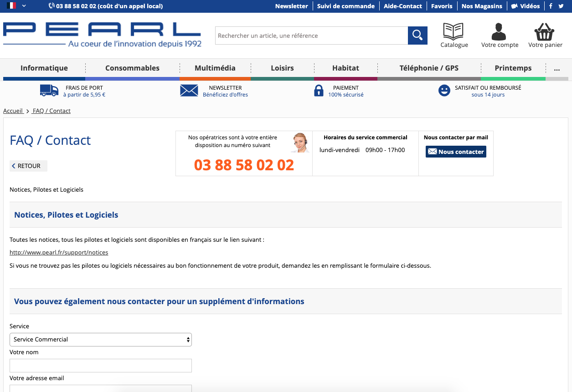572x392 pixels.
Task: Expand the ellipsis navigation menu
Action: [x=557, y=68]
